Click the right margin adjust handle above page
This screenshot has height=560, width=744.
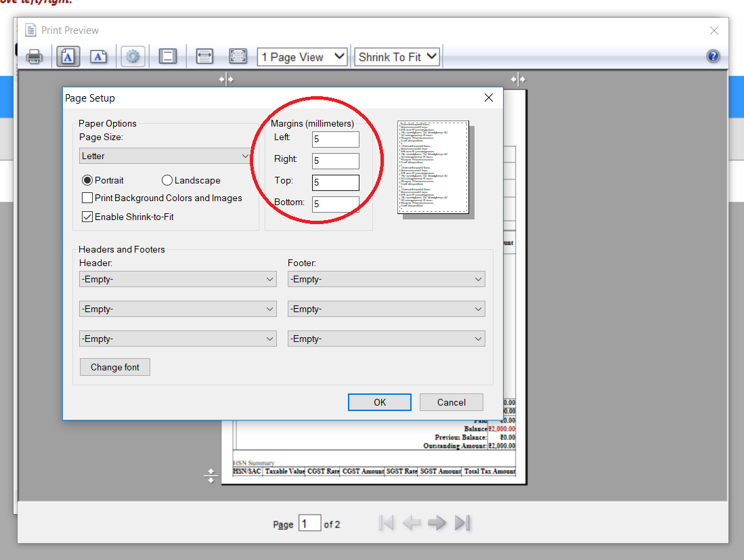point(518,79)
